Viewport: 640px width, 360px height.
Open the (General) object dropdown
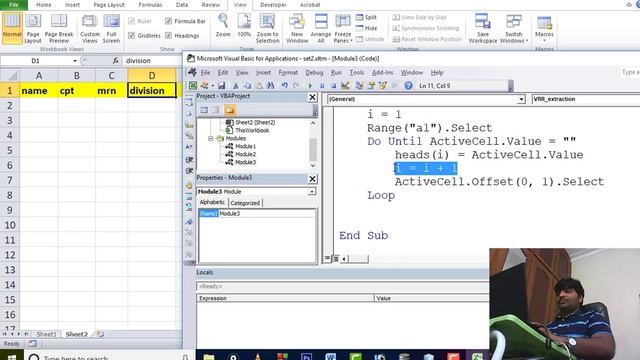tap(521, 99)
